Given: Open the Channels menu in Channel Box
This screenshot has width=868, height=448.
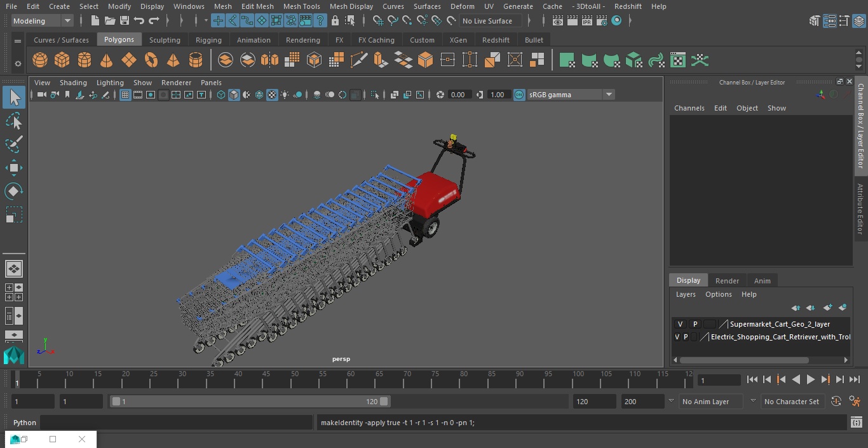Looking at the screenshot, I should click(x=689, y=108).
